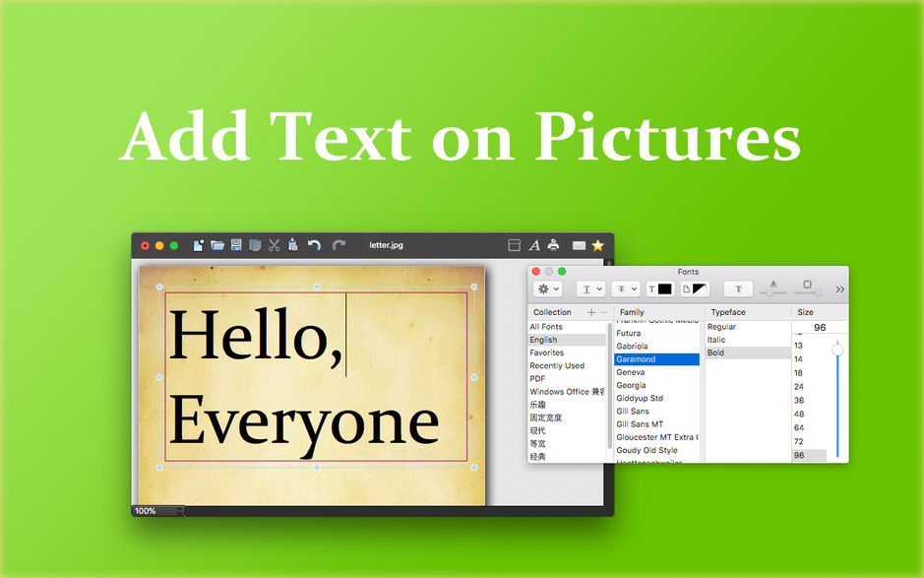Toggle the favorites star in the toolbar
924x578 pixels.
point(597,244)
